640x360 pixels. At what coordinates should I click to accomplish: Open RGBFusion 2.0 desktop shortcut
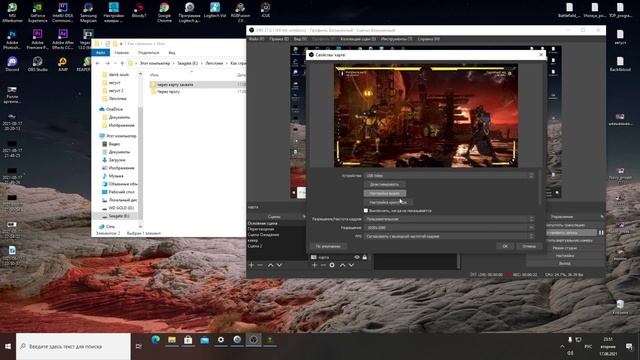pyautogui.click(x=240, y=12)
